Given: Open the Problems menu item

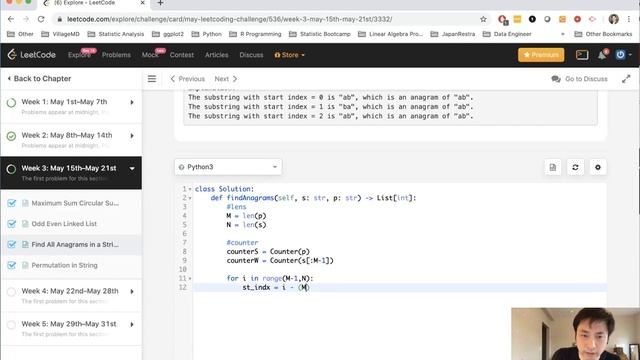Looking at the screenshot, I should point(116,55).
